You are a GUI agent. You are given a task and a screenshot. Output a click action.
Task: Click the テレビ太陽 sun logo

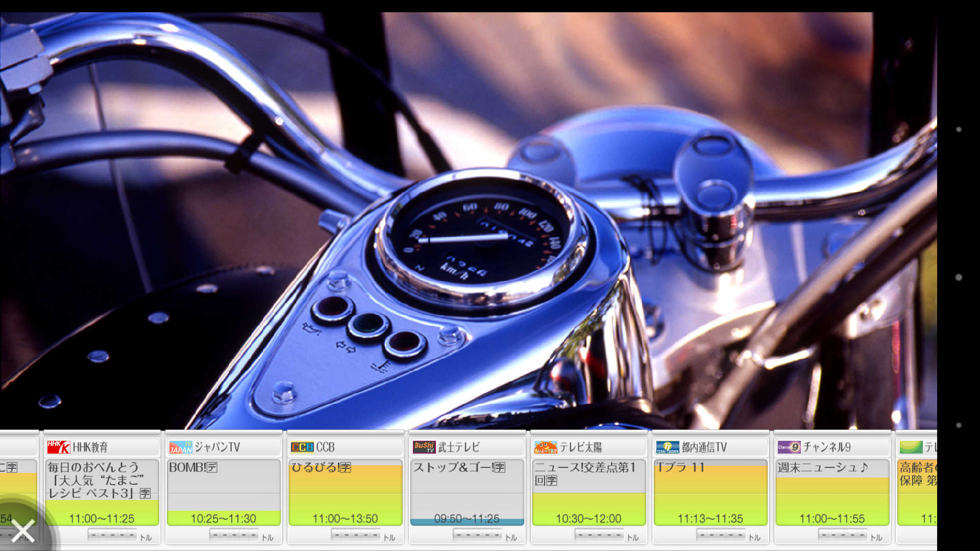tap(545, 447)
